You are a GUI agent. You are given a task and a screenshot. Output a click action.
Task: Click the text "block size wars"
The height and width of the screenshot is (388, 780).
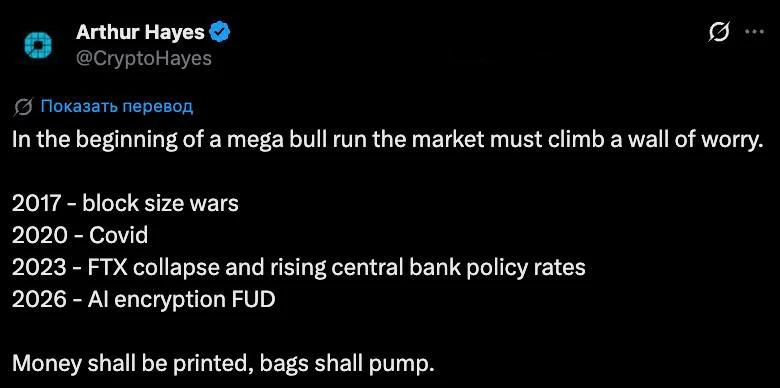tap(161, 203)
